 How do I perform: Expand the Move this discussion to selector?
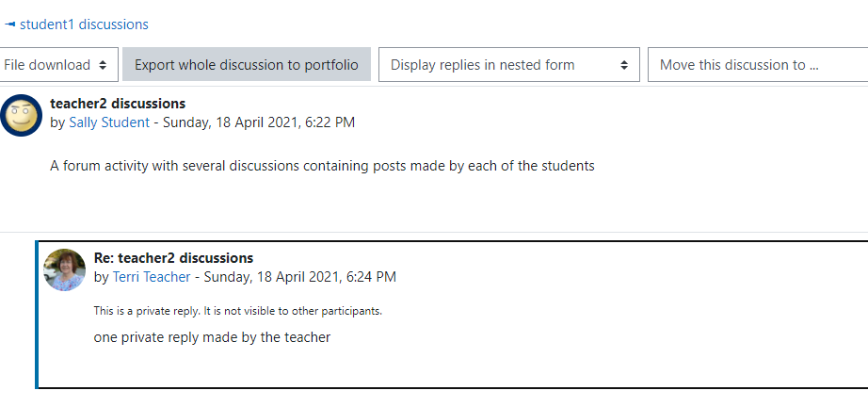758,65
